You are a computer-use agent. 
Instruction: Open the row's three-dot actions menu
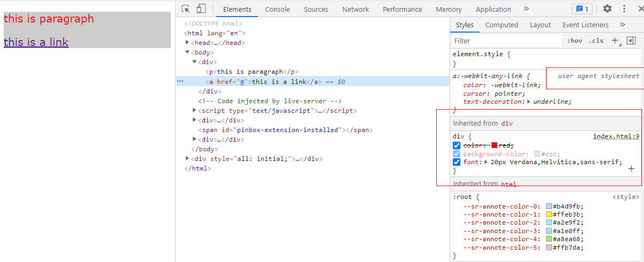point(180,81)
